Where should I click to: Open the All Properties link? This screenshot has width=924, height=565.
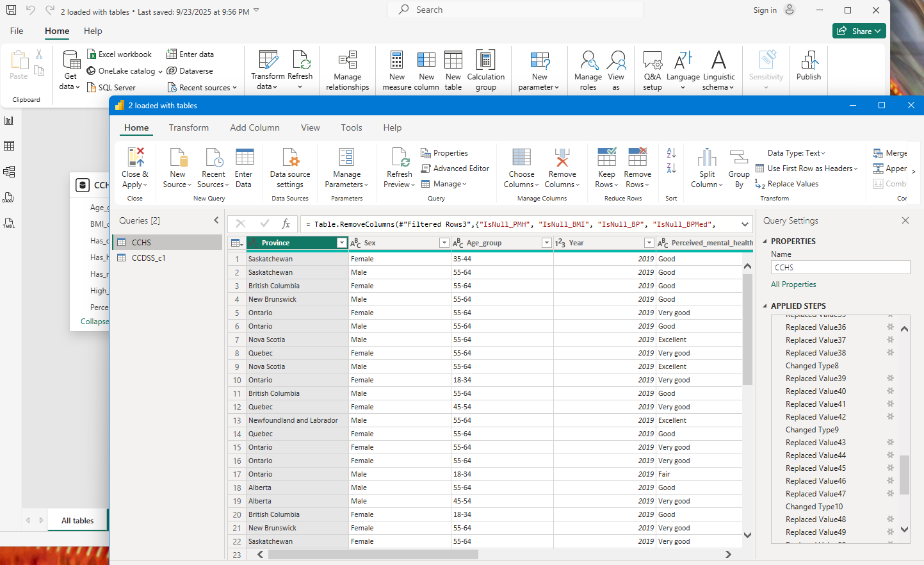(x=793, y=284)
